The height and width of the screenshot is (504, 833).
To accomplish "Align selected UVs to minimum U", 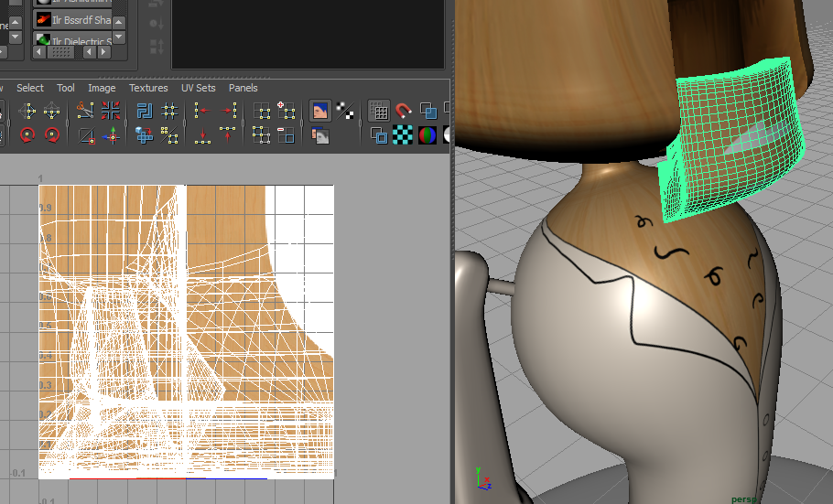I will pos(202,111).
